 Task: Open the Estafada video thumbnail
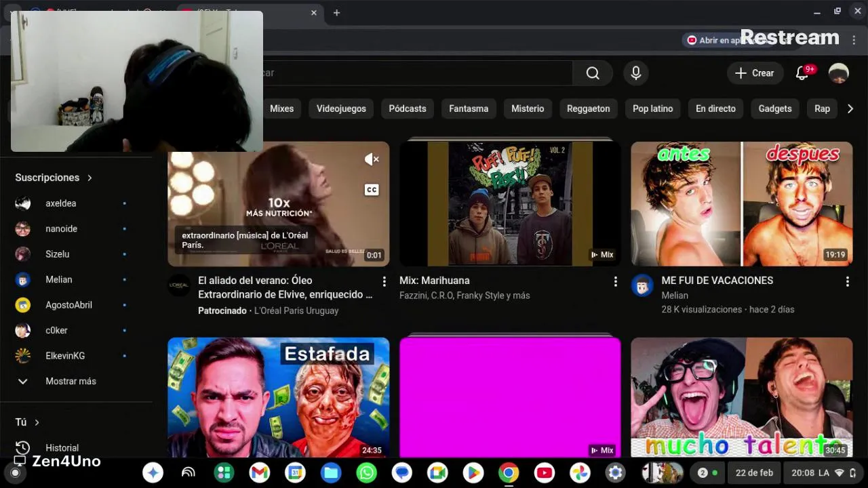279,397
